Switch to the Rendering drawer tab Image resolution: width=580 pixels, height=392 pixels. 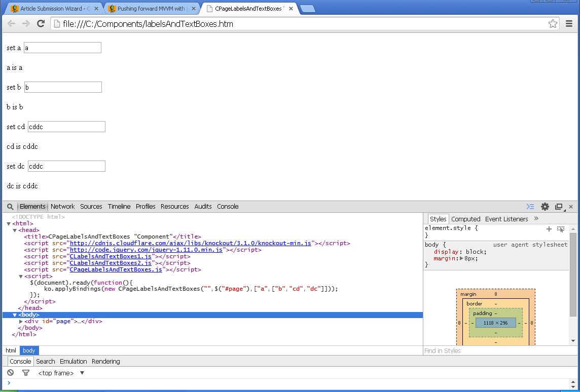(106, 361)
